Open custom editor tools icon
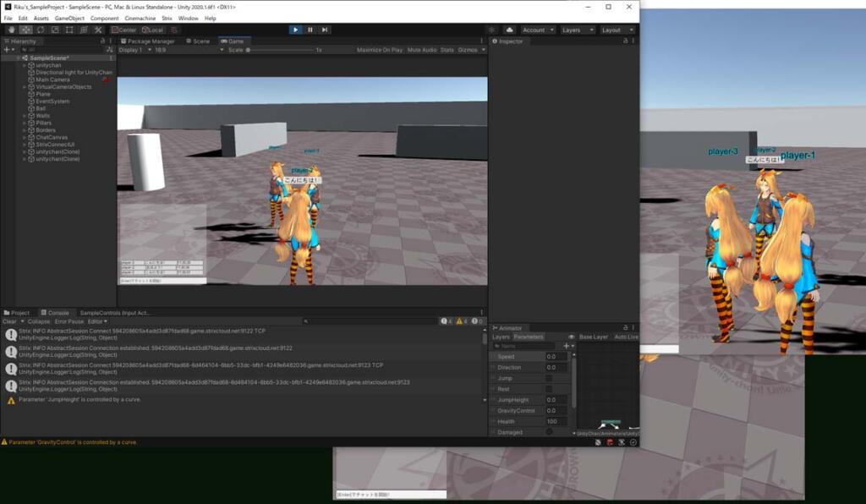The height and width of the screenshot is (504, 866). pyautogui.click(x=98, y=30)
